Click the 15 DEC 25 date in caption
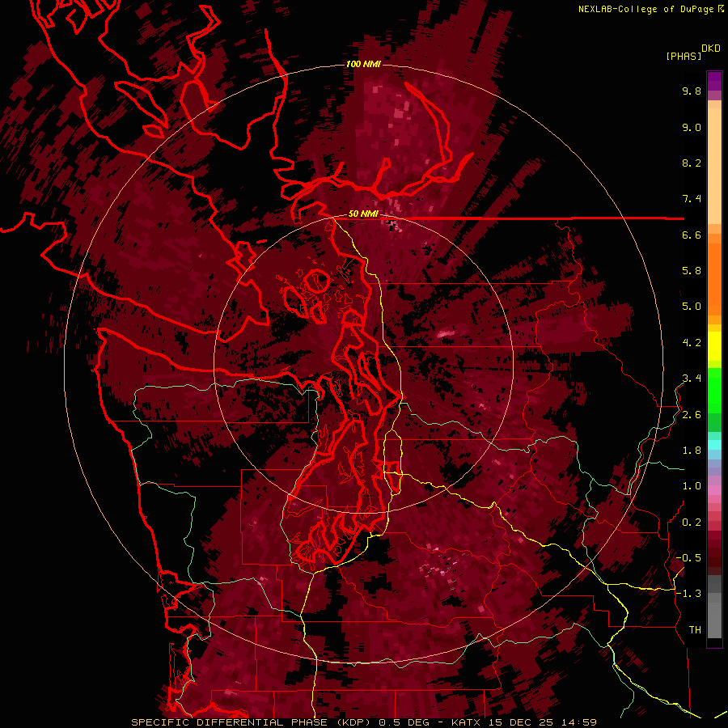The image size is (728, 728). [520, 722]
